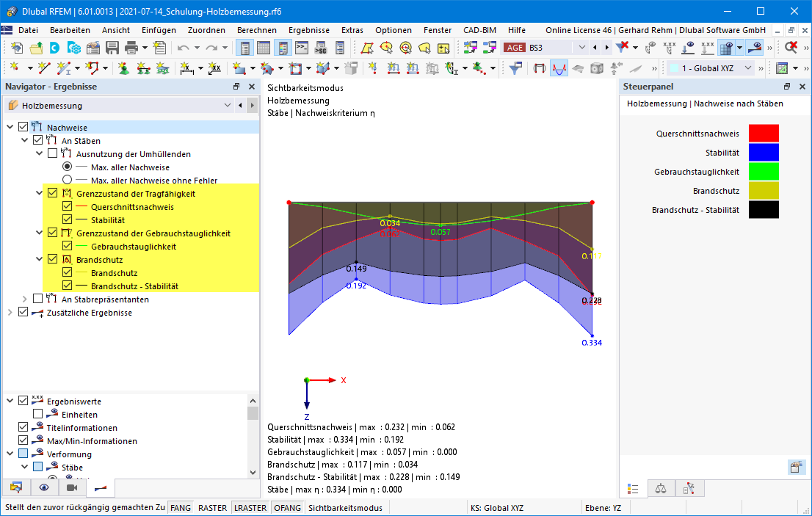Select Max. aller Nachweise radio button
The image size is (812, 516).
tap(67, 167)
